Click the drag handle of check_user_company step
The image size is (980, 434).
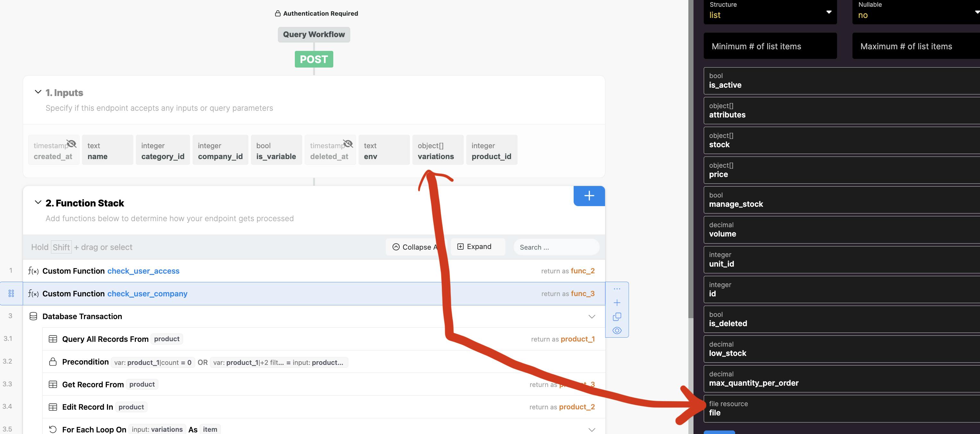click(x=11, y=293)
